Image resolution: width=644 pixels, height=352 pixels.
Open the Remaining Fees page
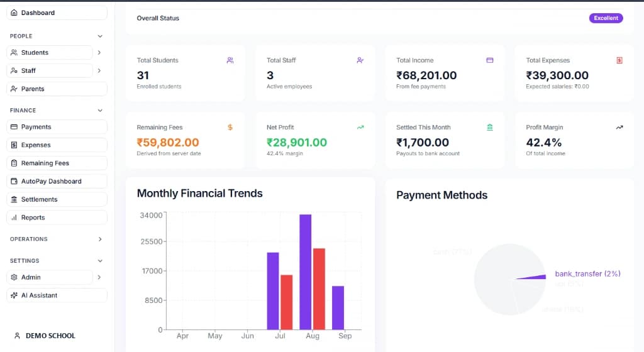point(57,163)
